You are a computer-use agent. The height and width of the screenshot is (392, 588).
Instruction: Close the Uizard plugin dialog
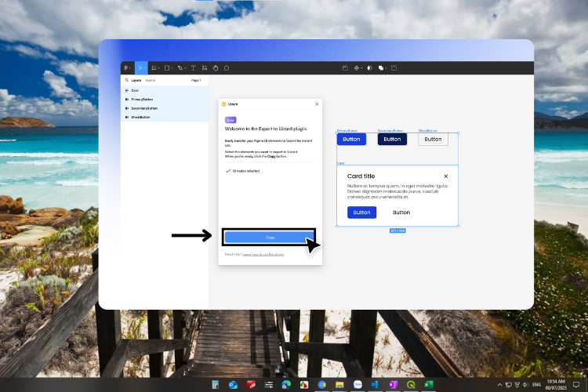click(317, 104)
